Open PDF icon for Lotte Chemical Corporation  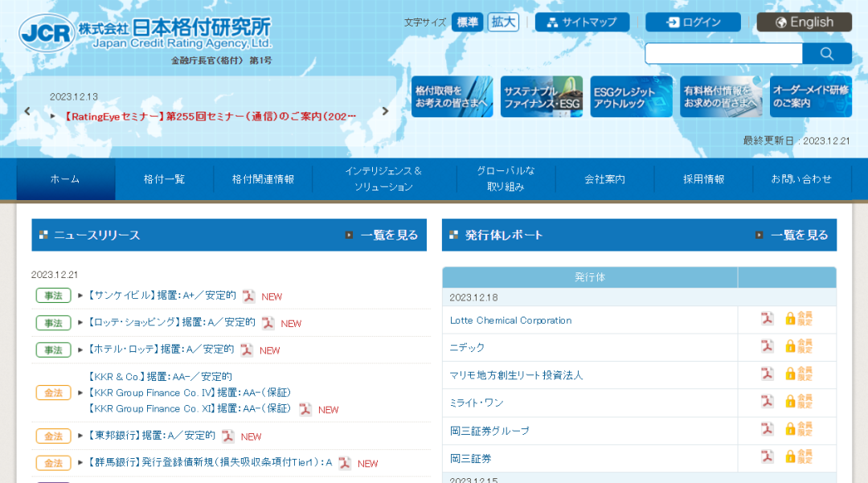(768, 319)
